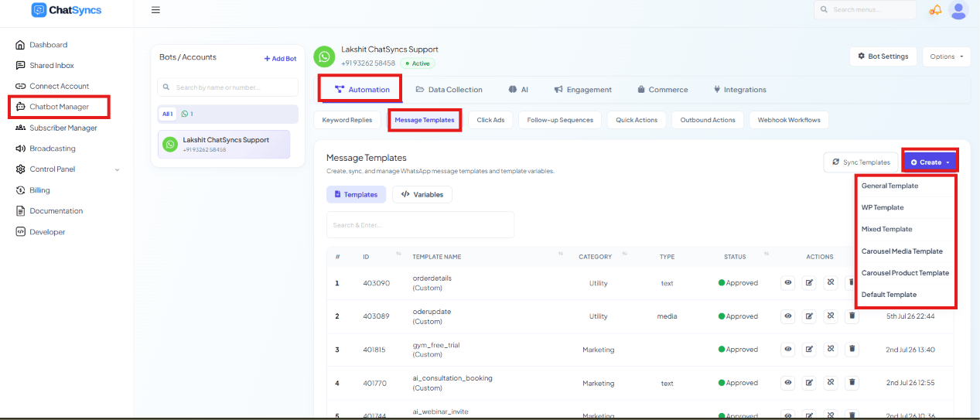Viewport: 980px width, 420px height.
Task: Click the unlink icon for gym_free_trial
Action: tap(831, 350)
